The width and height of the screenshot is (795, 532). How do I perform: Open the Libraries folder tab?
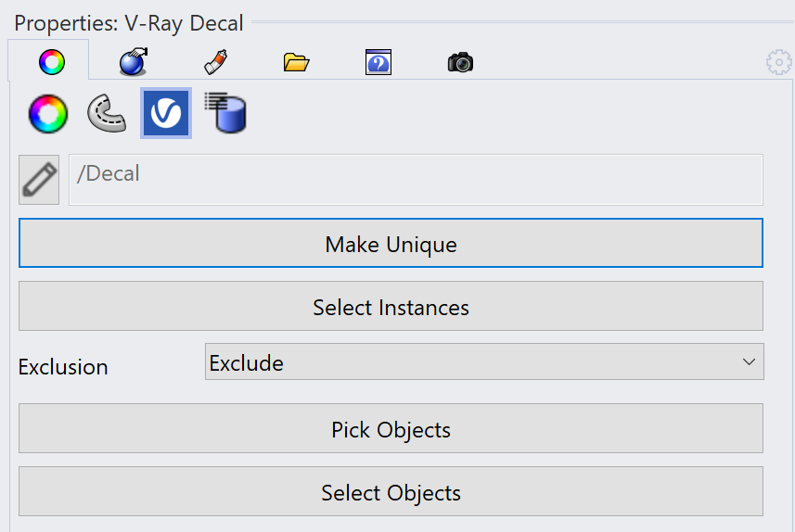click(x=296, y=62)
